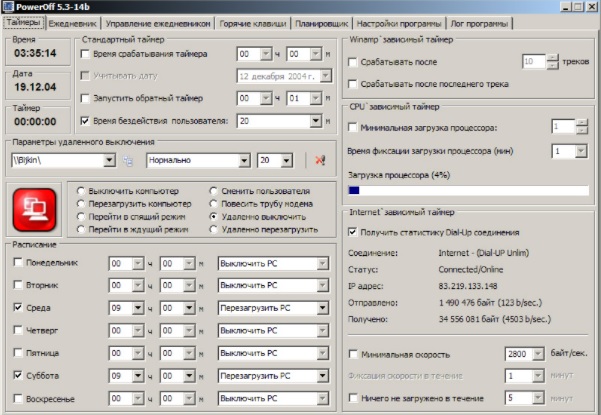Check Срабатывать после последнего трека

click(353, 84)
